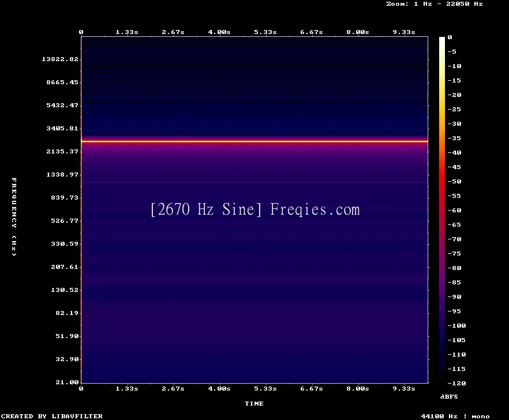Click the dBFS color scale bar
This screenshot has height=420, width=509.
[x=442, y=210]
